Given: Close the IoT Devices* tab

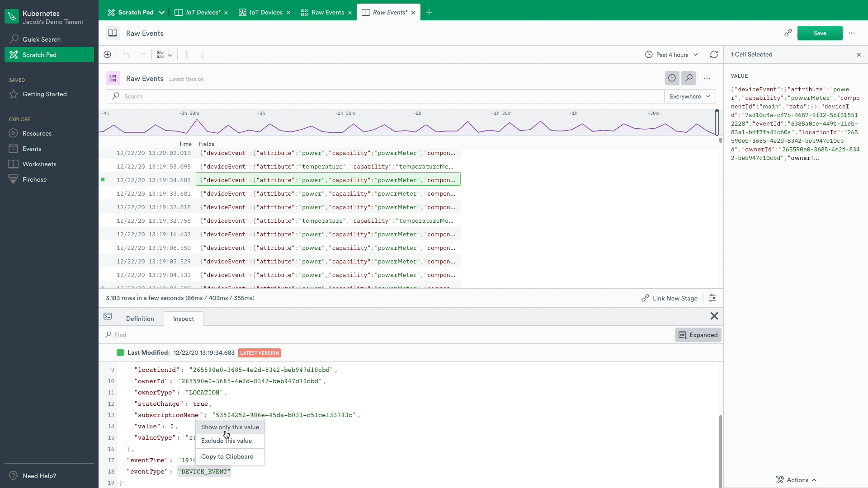Looking at the screenshot, I should (226, 13).
